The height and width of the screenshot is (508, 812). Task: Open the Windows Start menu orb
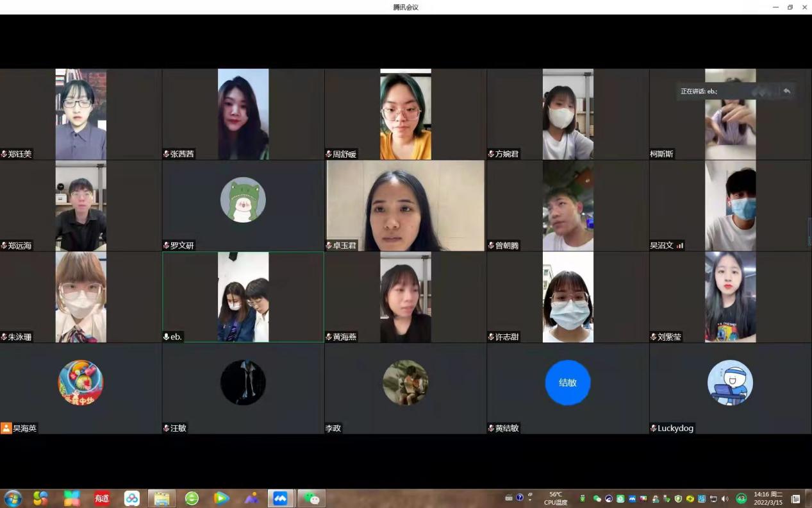[13, 498]
